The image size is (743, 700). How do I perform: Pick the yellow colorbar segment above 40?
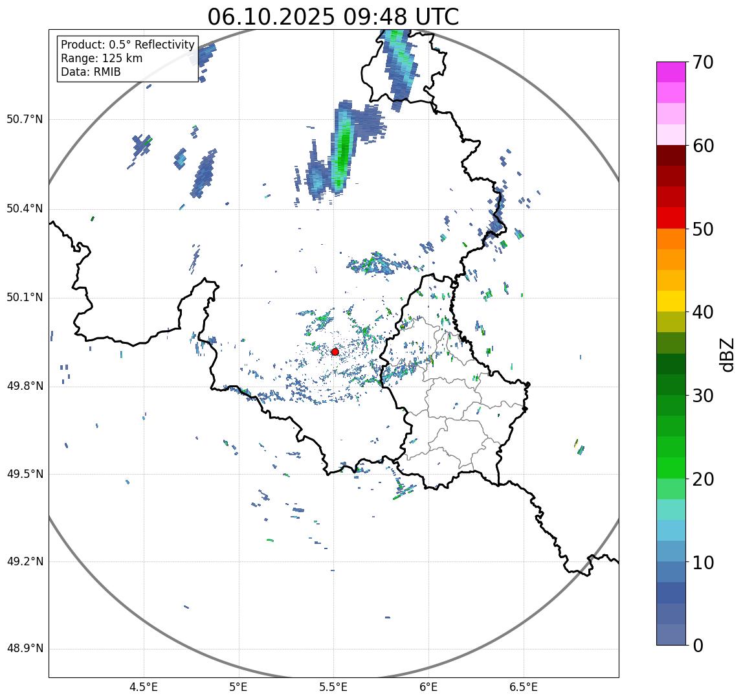(671, 301)
